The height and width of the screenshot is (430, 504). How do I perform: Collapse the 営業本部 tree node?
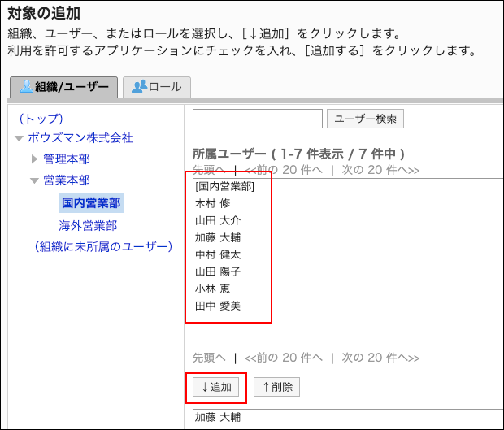34,180
